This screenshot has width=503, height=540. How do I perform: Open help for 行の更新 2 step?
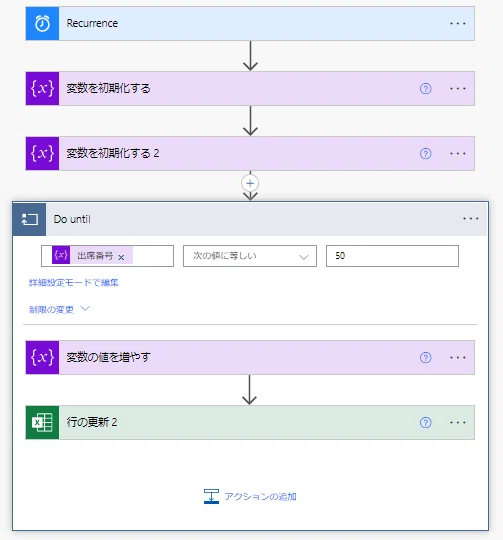426,423
